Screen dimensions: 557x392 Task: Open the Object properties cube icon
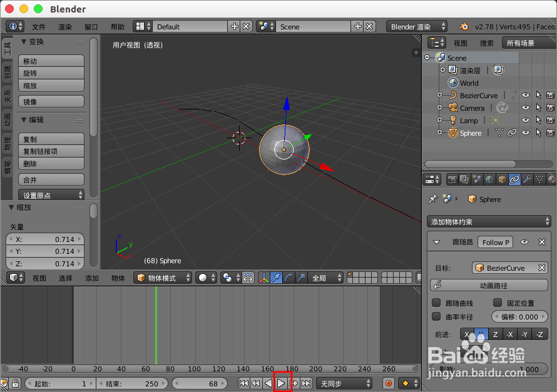coord(502,179)
